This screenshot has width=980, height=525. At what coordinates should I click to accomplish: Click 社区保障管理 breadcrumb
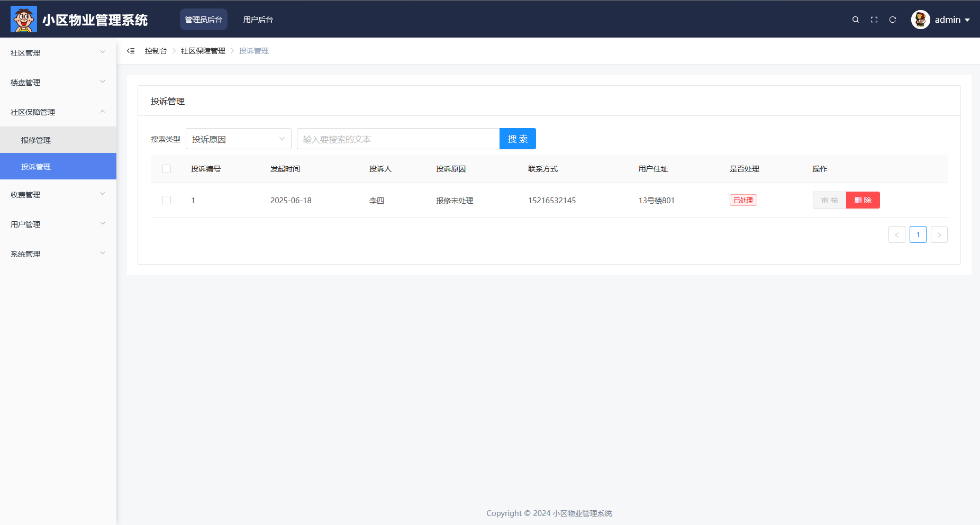pos(203,51)
